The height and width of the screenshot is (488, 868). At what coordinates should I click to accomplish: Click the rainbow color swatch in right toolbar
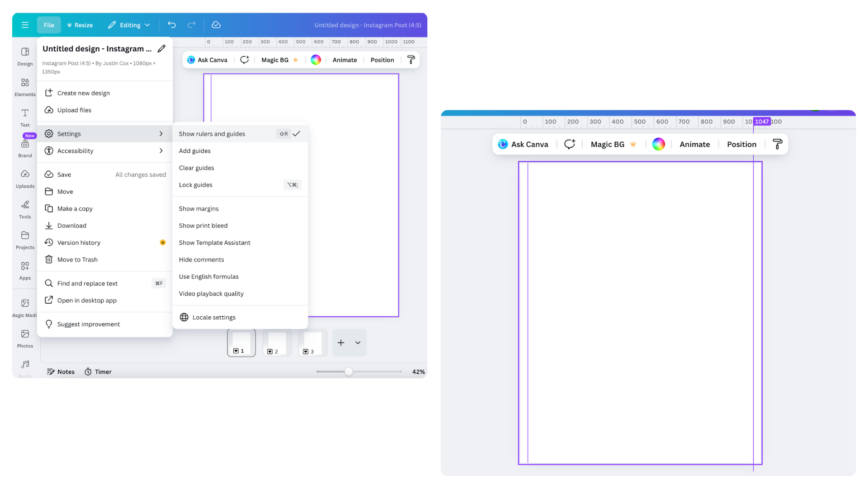point(659,144)
